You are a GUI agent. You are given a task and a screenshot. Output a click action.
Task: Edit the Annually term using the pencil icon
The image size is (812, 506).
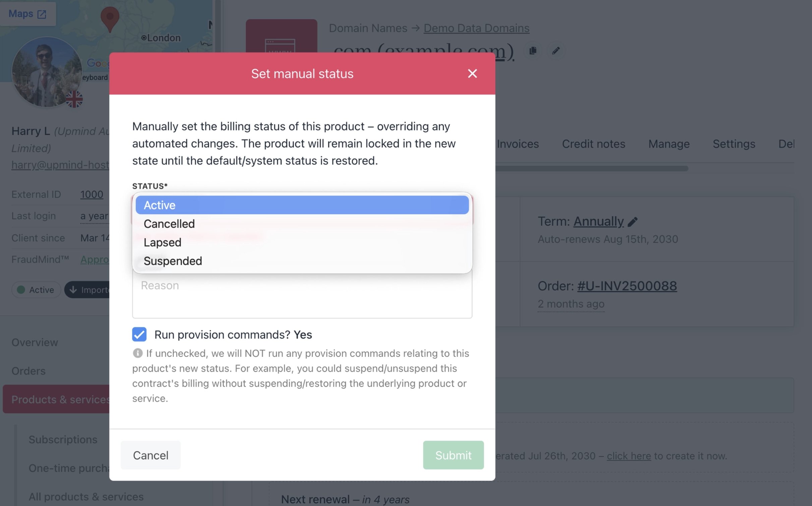click(633, 222)
